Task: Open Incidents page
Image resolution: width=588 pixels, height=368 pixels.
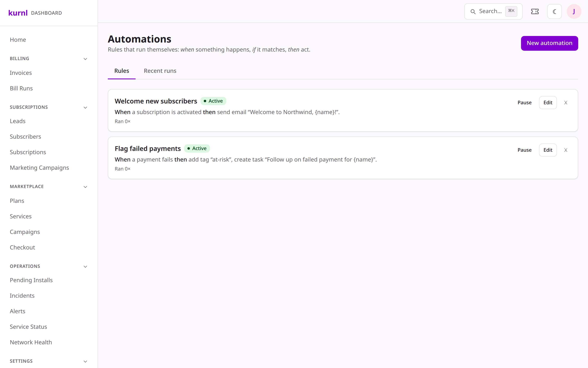Action: (x=22, y=296)
